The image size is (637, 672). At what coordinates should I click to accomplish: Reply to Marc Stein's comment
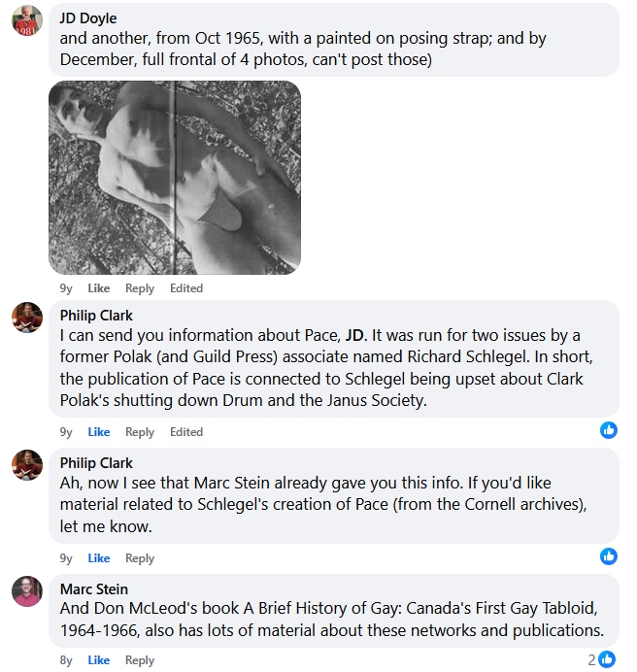(x=140, y=660)
